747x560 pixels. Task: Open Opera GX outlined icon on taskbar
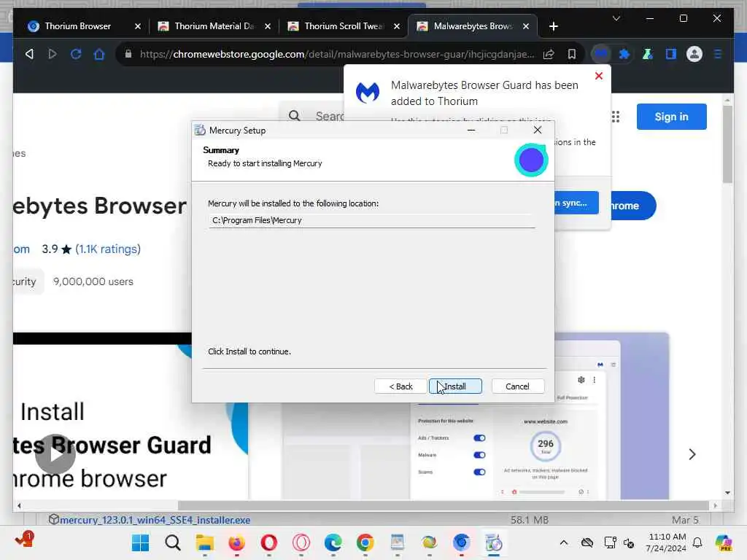(301, 542)
